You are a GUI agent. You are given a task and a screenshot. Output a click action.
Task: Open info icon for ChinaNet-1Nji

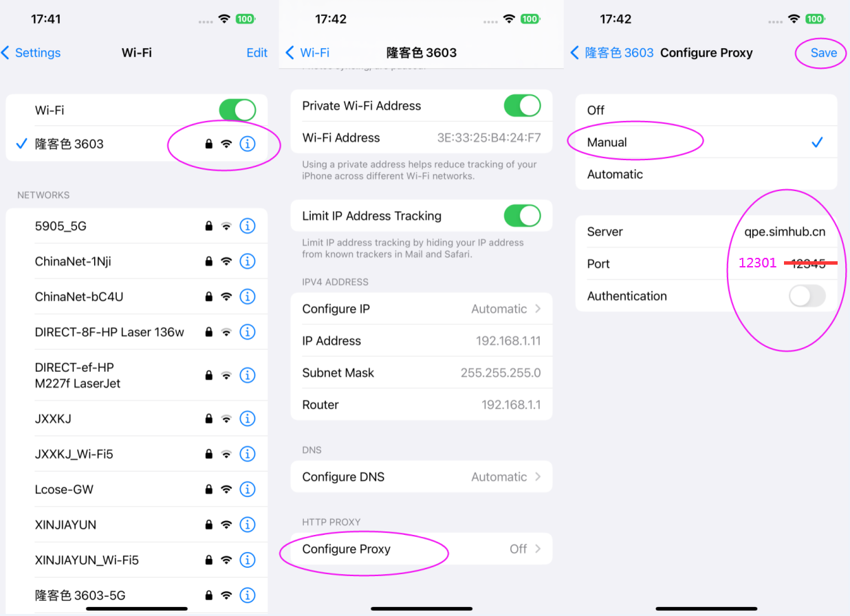(248, 261)
